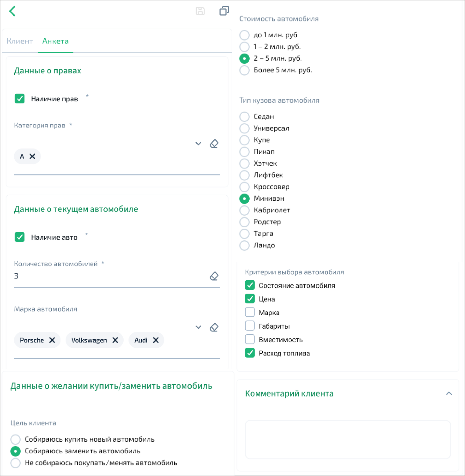The width and height of the screenshot is (465, 476).
Task: Expand the Марка автомобиля dropdown list
Action: [198, 327]
